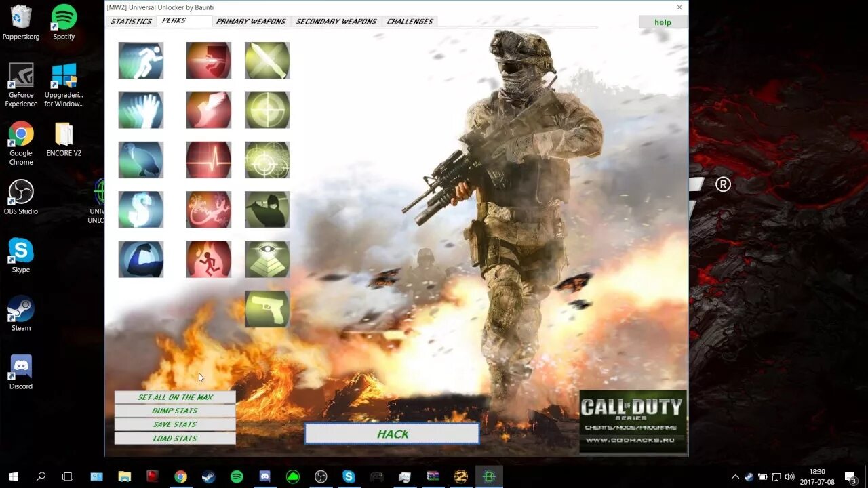Viewport: 868px width, 488px height.
Task: Select the Steady Aim crosshair perk icon
Action: (x=267, y=110)
